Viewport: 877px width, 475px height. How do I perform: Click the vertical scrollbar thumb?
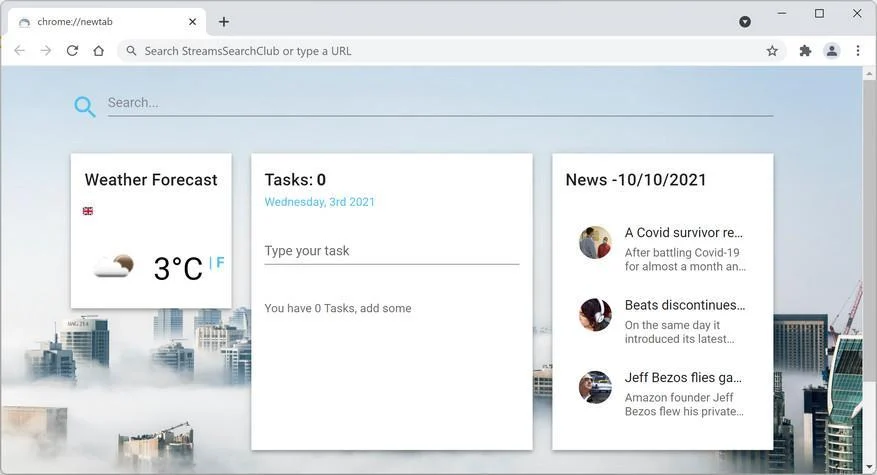869,231
